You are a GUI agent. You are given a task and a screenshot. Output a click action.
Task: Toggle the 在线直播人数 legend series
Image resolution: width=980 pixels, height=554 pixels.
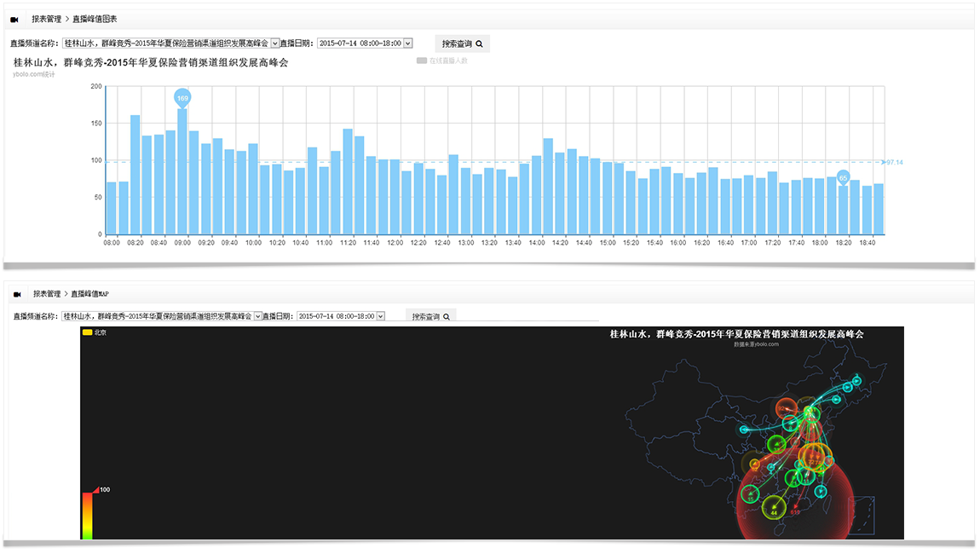click(442, 61)
